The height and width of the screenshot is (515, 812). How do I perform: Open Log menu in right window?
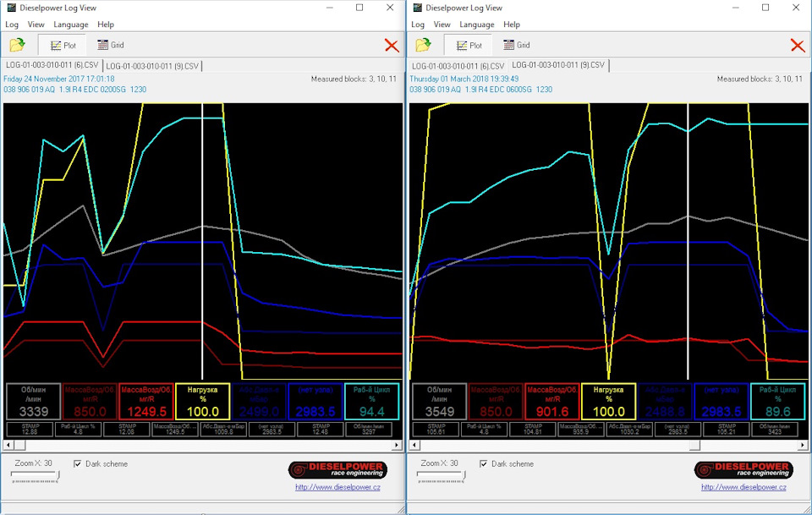[x=418, y=25]
